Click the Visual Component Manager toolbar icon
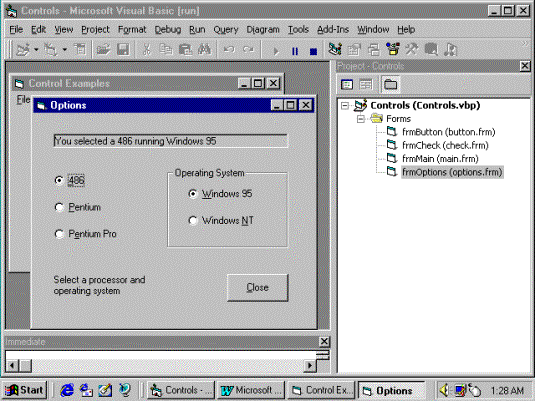 coord(451,50)
